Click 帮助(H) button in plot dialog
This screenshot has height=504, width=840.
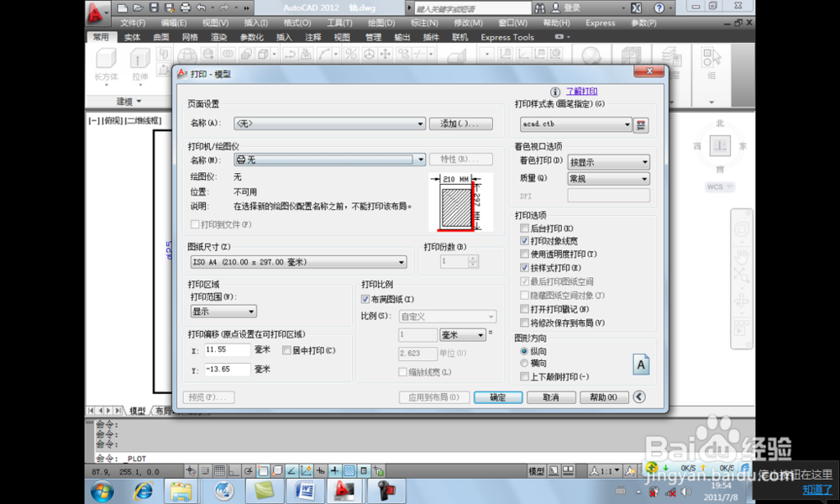(x=603, y=397)
